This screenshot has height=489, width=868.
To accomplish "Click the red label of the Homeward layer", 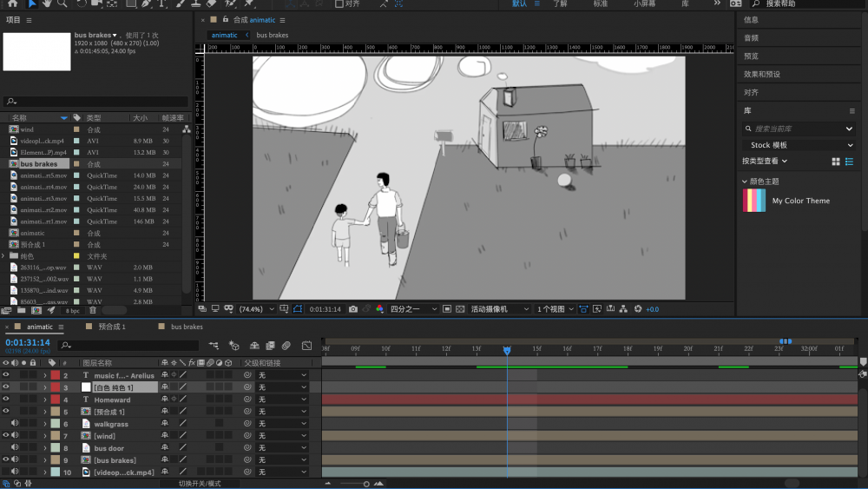I will click(x=56, y=400).
